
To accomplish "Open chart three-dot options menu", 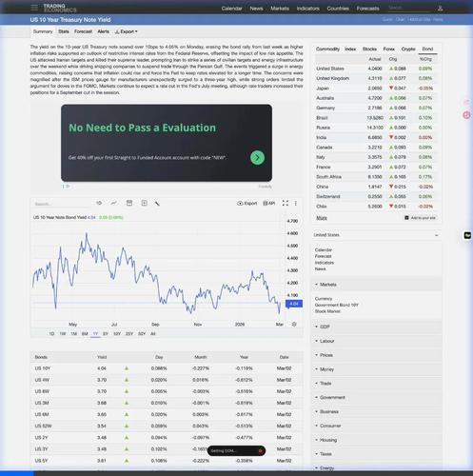I will click(x=296, y=203).
